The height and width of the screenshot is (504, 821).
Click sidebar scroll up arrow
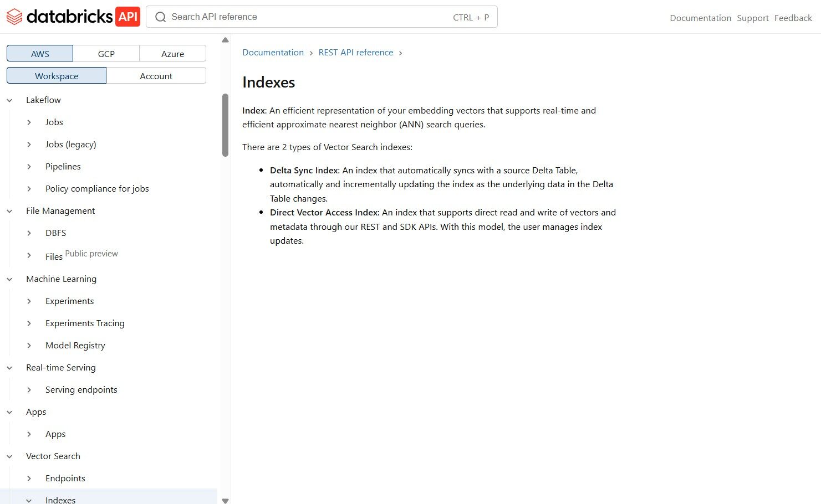tap(225, 40)
